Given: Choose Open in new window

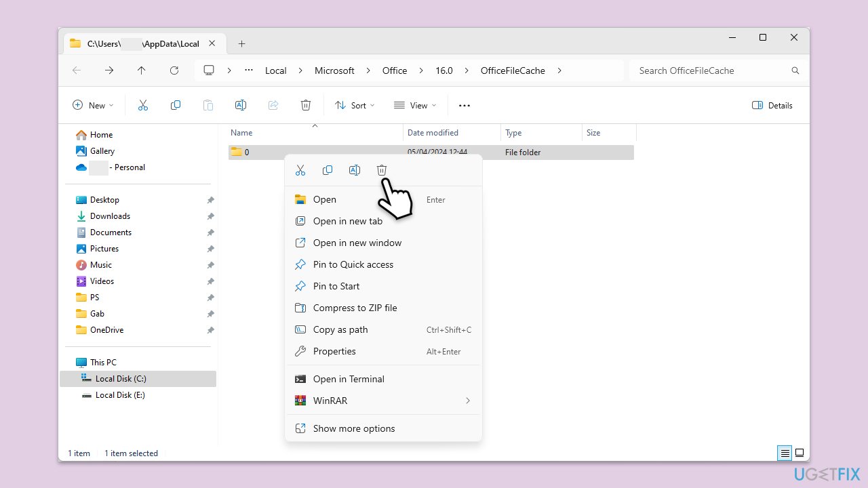Looking at the screenshot, I should pyautogui.click(x=383, y=243).
